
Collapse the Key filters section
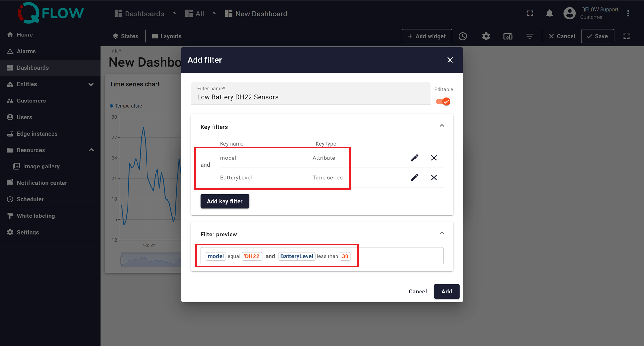click(442, 126)
